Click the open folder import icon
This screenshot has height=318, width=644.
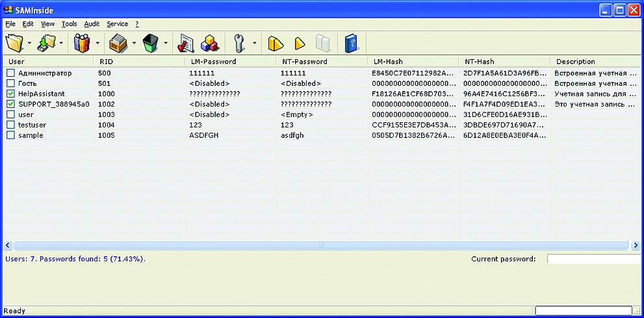14,44
